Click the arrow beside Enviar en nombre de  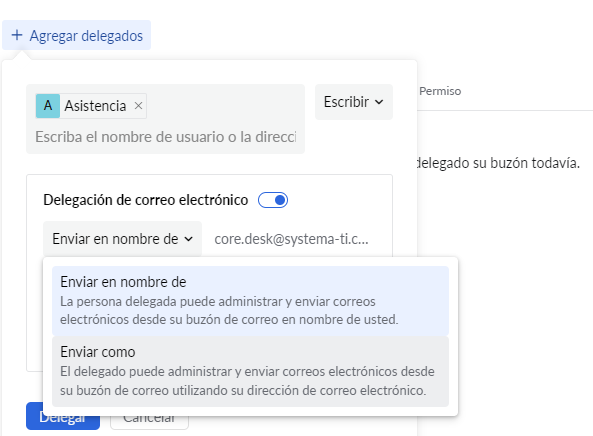(188, 239)
